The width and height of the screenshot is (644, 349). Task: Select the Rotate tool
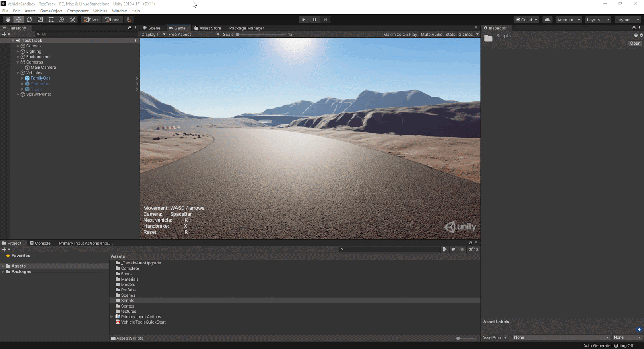pos(29,19)
